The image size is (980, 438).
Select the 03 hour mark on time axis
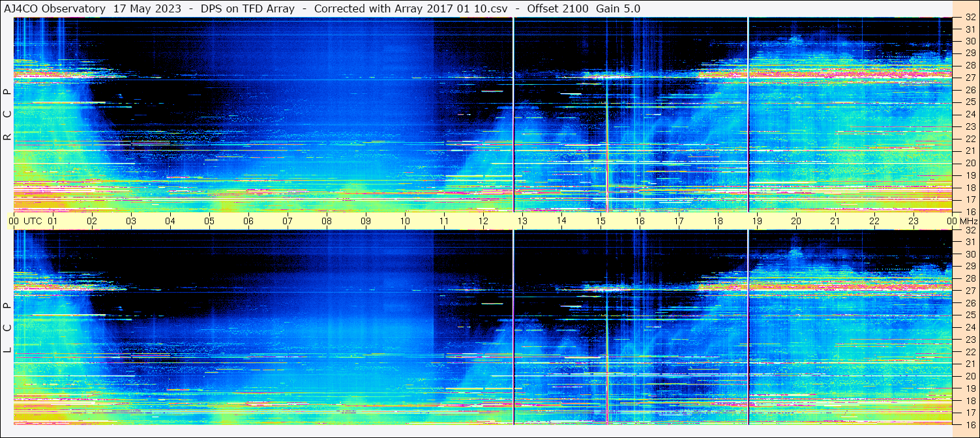pos(131,221)
